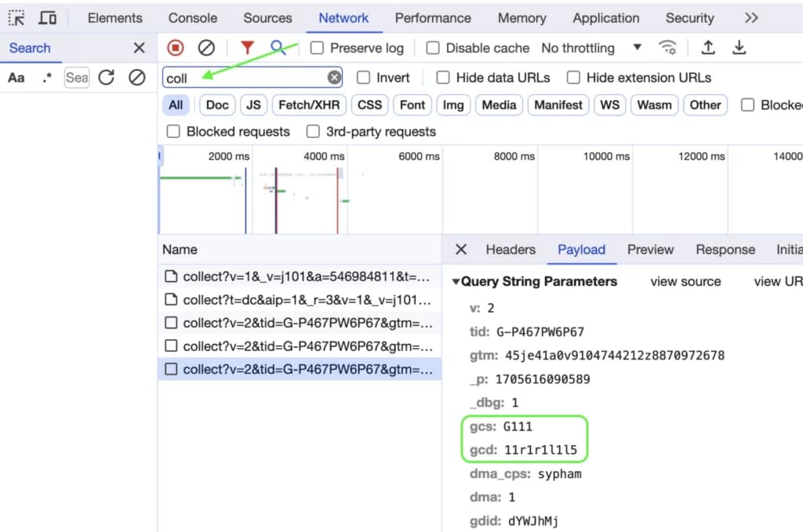Tick Hide extension URLs

(x=573, y=78)
